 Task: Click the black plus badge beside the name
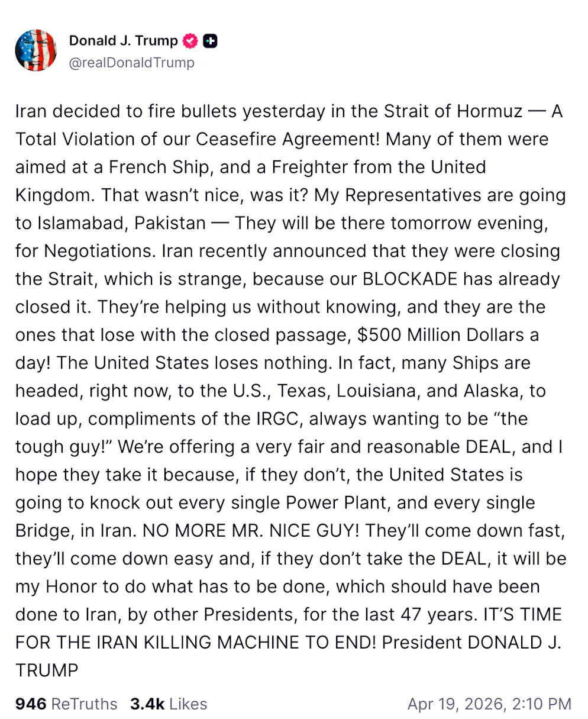(210, 41)
